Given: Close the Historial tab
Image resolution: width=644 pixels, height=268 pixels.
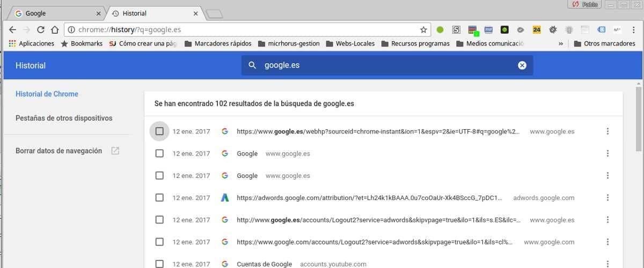Looking at the screenshot, I should coord(196,13).
